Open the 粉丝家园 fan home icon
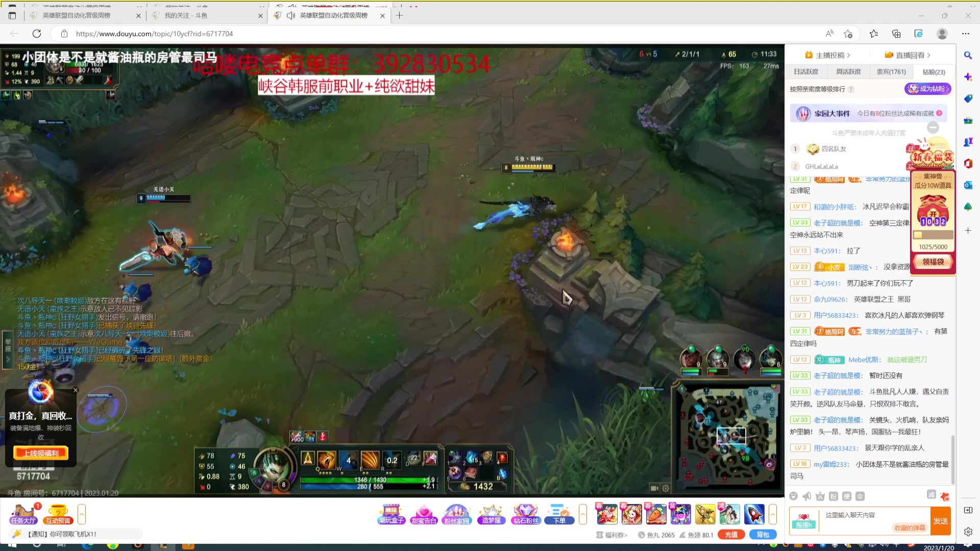980x551 pixels. click(x=456, y=514)
